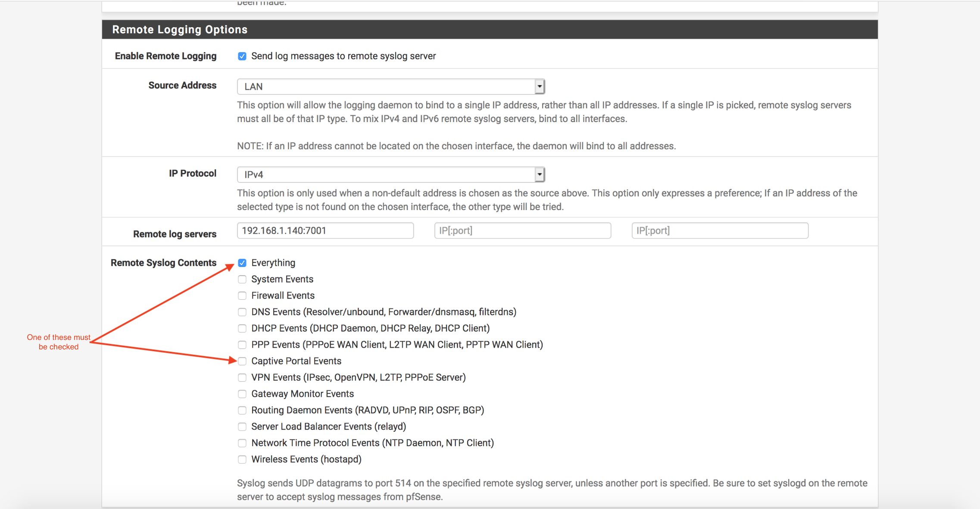Enable Gateway Monitor Events logging
This screenshot has height=509, width=980.
click(x=242, y=394)
